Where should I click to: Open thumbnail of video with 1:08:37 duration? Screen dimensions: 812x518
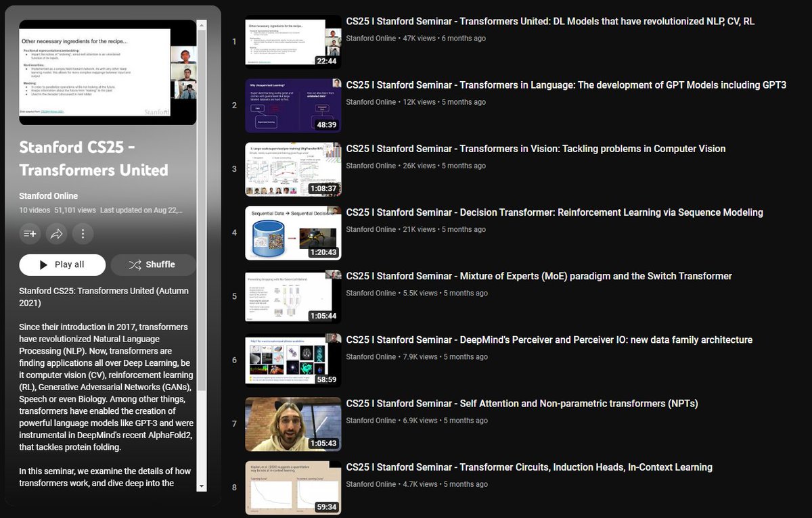coord(293,169)
